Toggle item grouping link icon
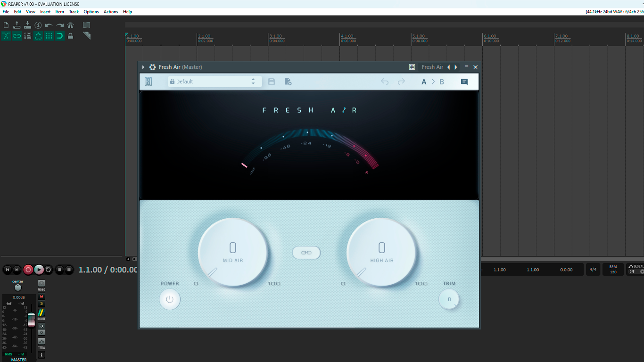The image size is (644, 362). [17, 36]
